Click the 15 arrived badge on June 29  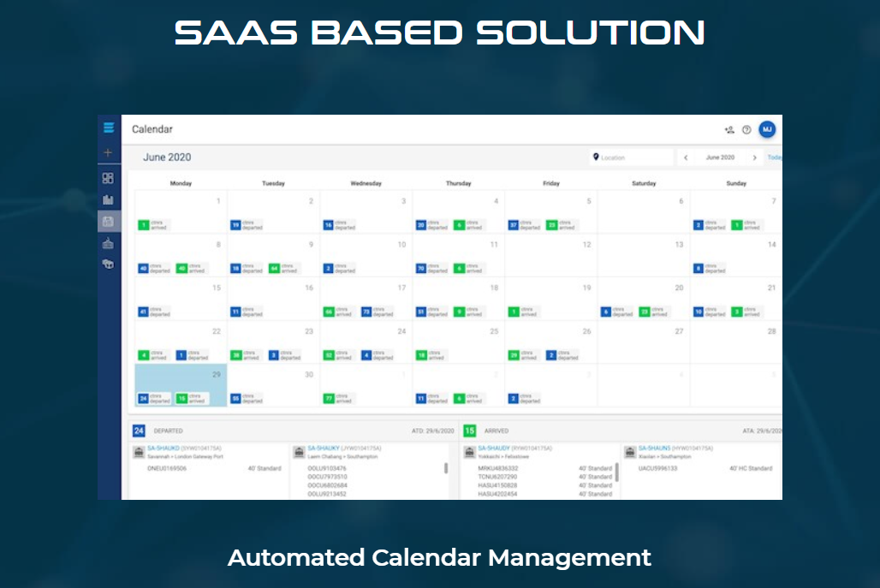click(x=192, y=398)
